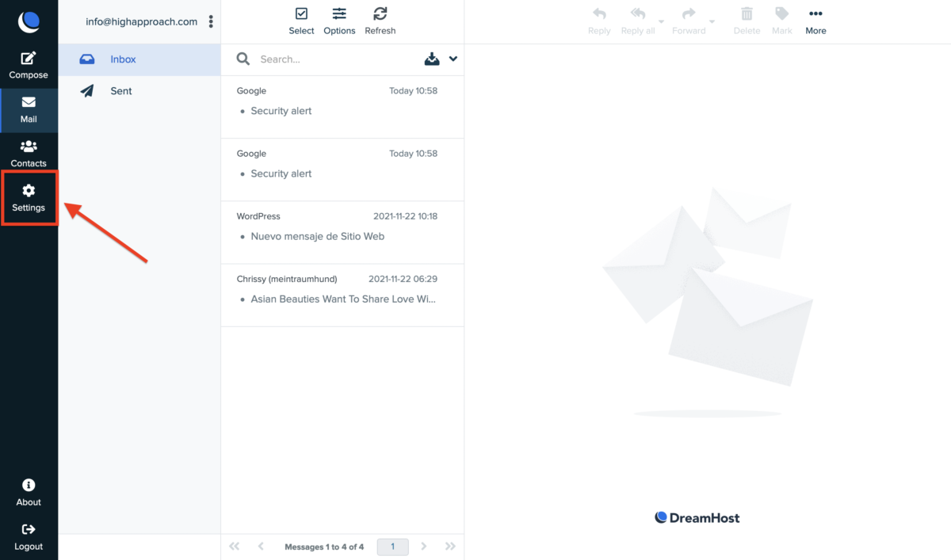951x560 pixels.
Task: Expand the Reply all dropdown arrow
Action: [662, 24]
